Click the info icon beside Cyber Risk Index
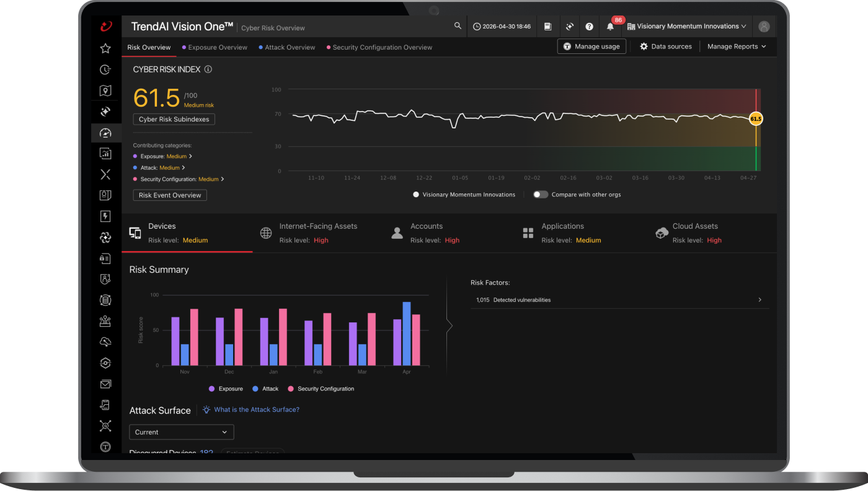Viewport: 868px width, 491px height. coord(208,69)
